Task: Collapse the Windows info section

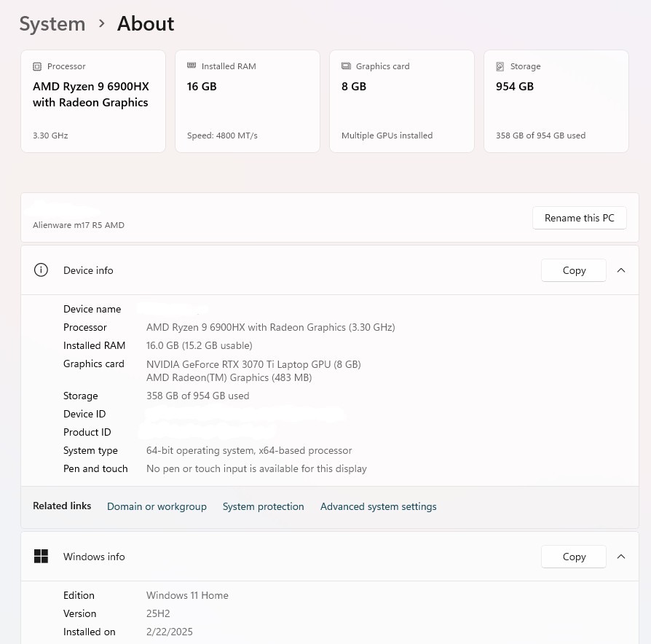Action: click(621, 557)
